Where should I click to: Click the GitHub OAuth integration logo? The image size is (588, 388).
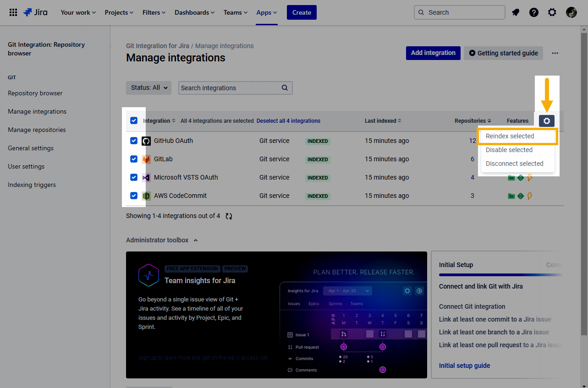(x=146, y=141)
